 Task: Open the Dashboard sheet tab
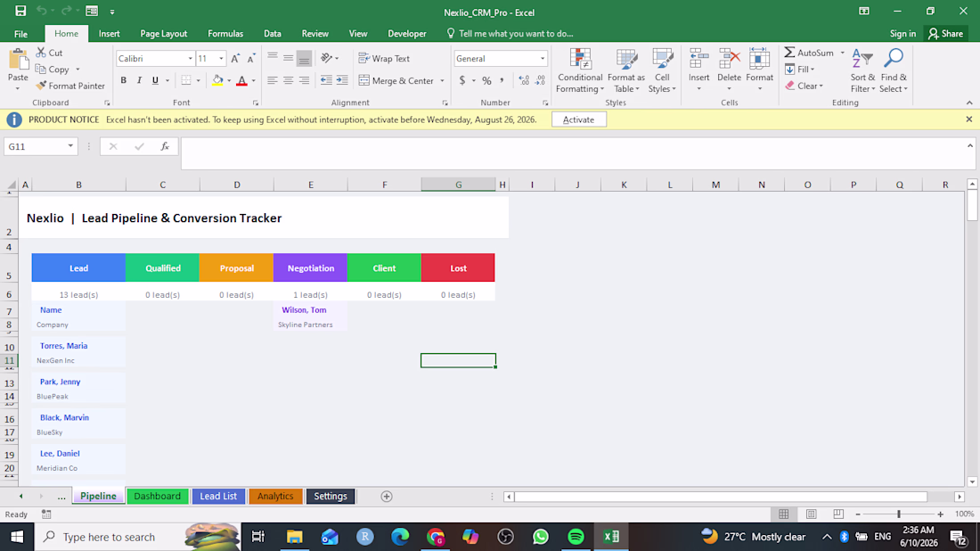tap(157, 496)
